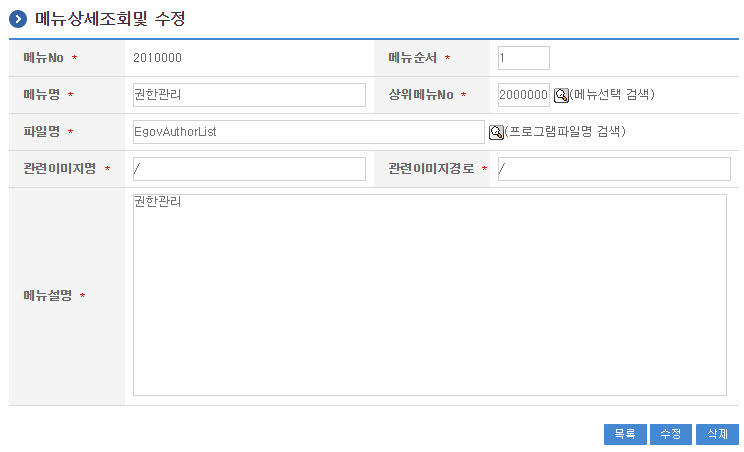This screenshot has width=744, height=452.
Task: Click the magnifier icon beside 파일명 field
Action: coord(495,132)
